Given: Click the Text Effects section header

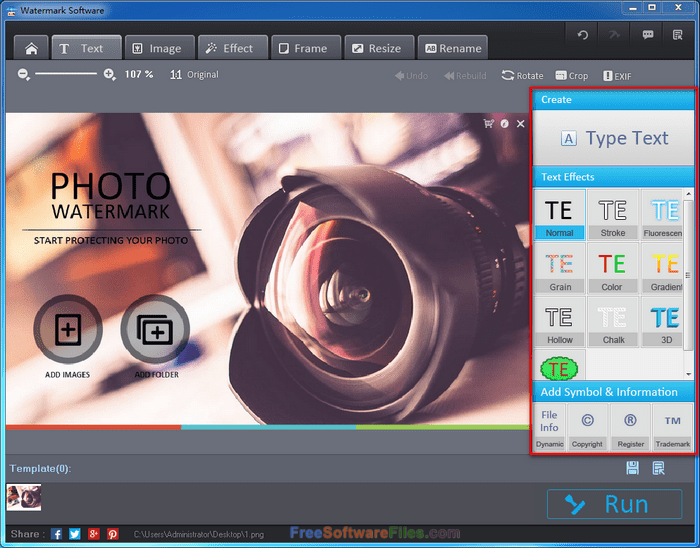Looking at the screenshot, I should [613, 177].
